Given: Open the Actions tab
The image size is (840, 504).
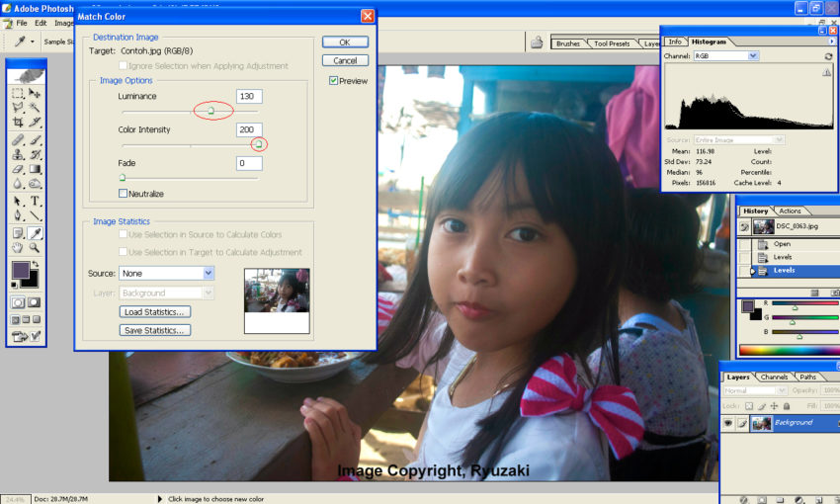Looking at the screenshot, I should point(791,210).
